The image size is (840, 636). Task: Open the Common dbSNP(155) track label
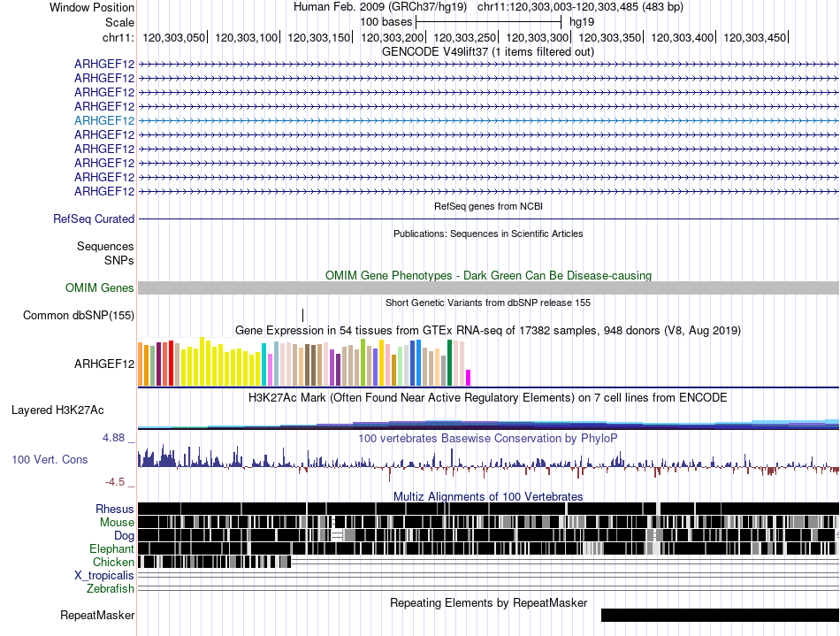point(79,315)
